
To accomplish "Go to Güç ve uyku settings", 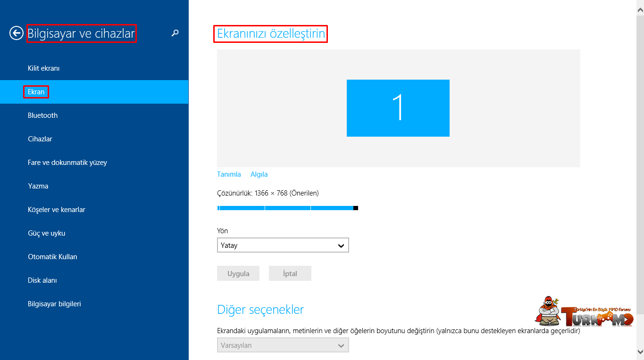I will point(94,233).
